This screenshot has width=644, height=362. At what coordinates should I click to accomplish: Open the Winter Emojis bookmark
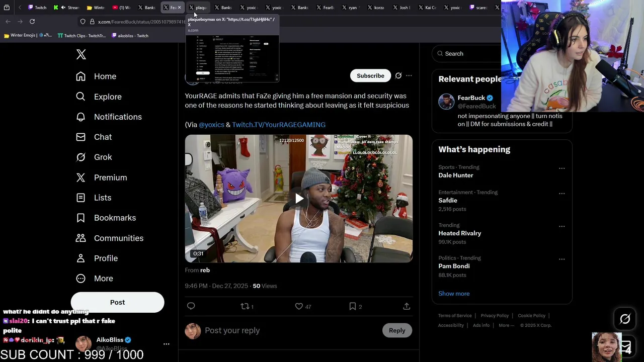point(28,36)
